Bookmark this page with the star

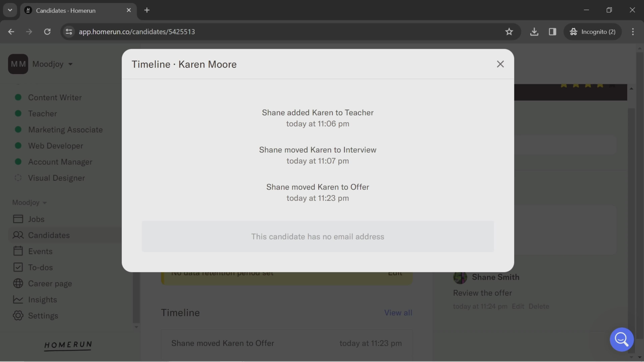click(509, 32)
